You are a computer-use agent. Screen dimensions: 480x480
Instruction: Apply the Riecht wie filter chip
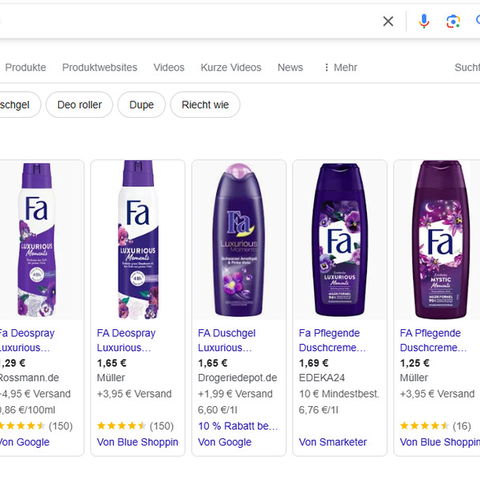coord(205,105)
